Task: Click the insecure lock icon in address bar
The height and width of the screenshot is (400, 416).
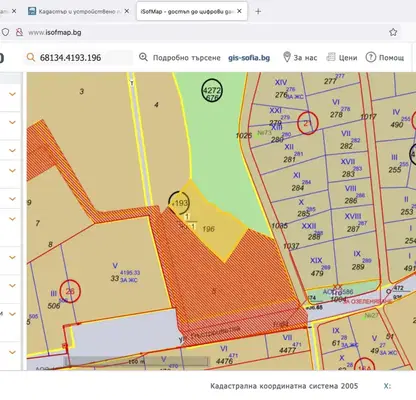Action: [x=20, y=32]
